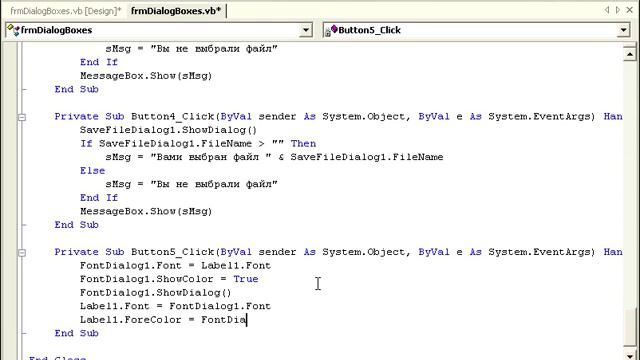This screenshot has width=640, height=360.
Task: Click the vertical scrollbar thumb
Action: click(630, 327)
